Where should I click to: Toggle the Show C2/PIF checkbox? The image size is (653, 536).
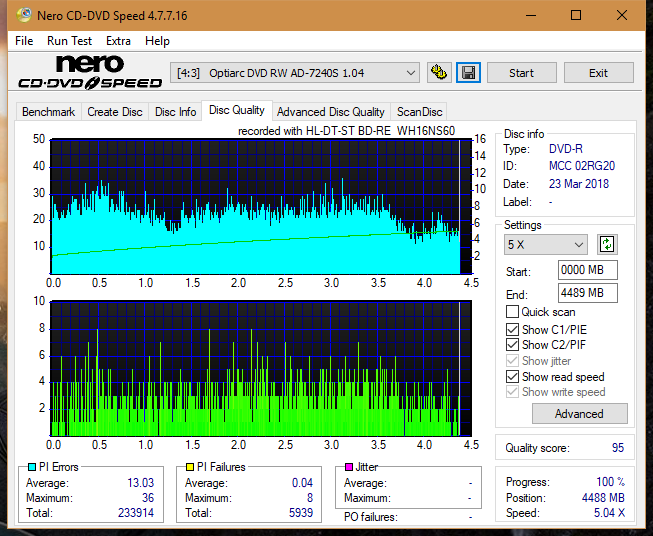coord(512,344)
